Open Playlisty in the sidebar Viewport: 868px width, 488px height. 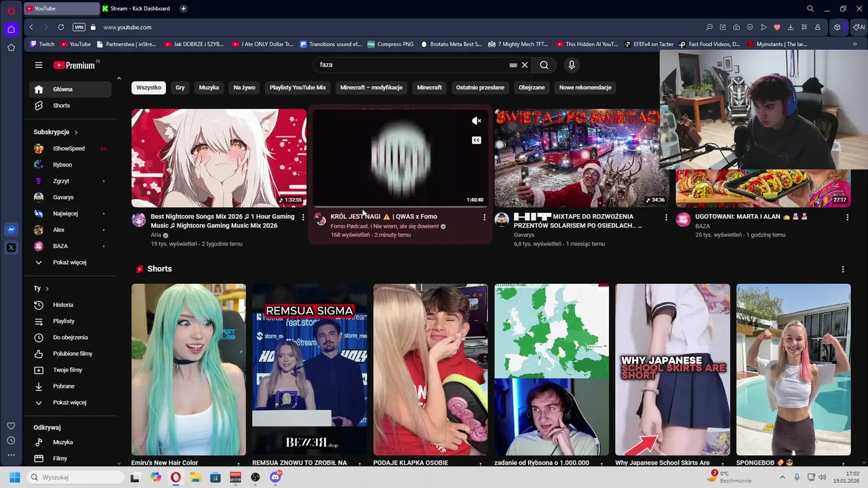[70, 321]
